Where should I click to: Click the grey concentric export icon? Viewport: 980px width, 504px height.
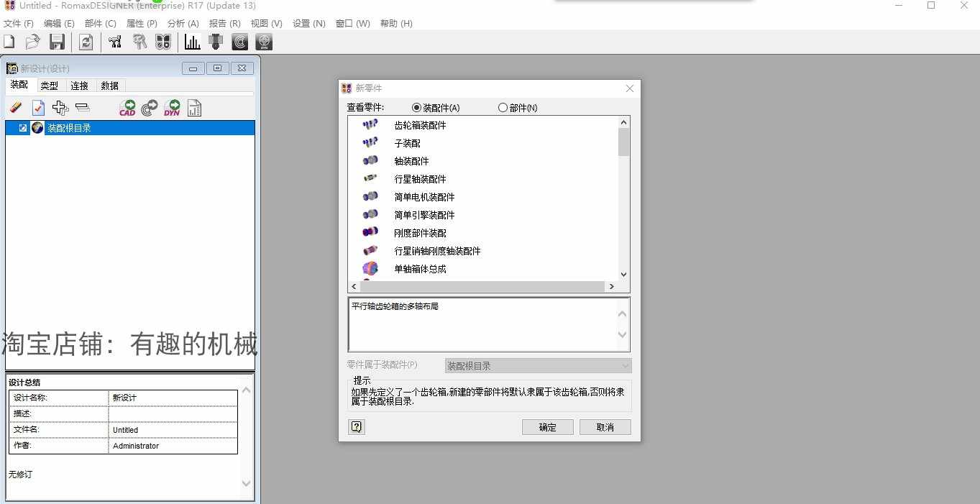tap(150, 108)
